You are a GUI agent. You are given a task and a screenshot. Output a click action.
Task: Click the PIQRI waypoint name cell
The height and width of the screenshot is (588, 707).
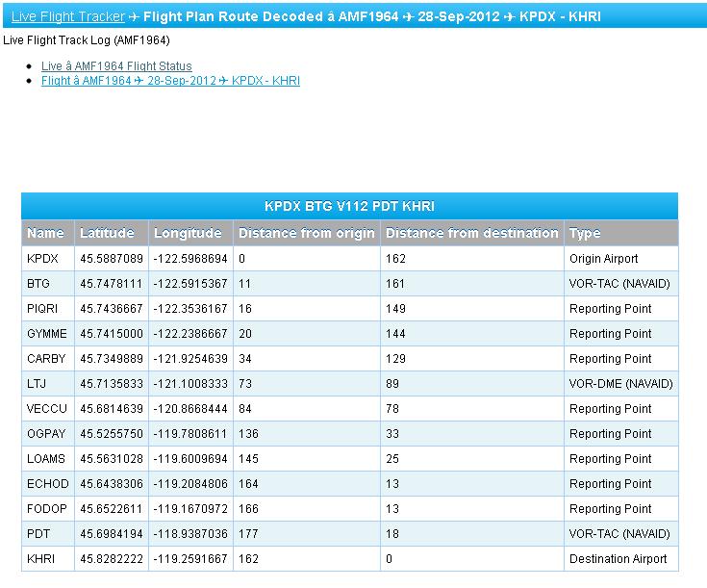(x=43, y=309)
